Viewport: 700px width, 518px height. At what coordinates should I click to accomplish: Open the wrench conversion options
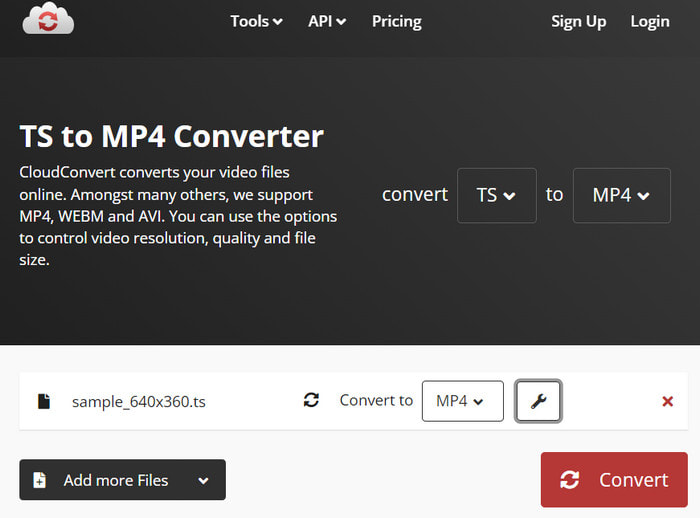pos(538,401)
